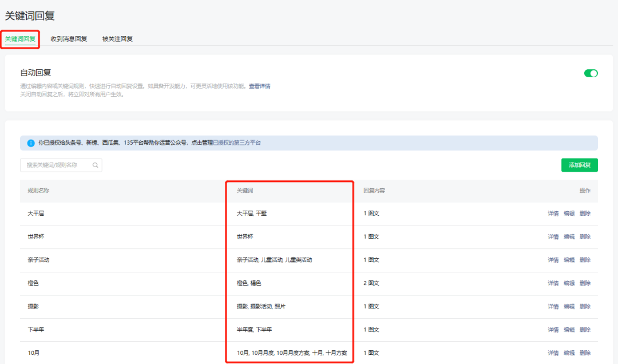The image size is (618, 364).
Task: Toggle the 自动回复 switch off
Action: [x=591, y=73]
